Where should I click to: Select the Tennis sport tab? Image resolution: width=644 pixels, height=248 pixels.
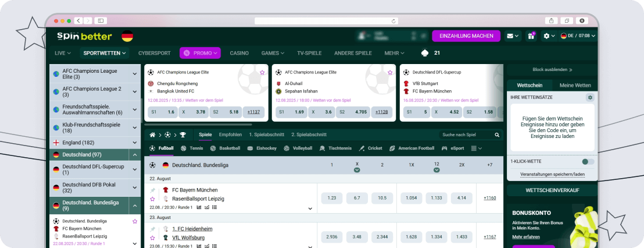(192, 148)
